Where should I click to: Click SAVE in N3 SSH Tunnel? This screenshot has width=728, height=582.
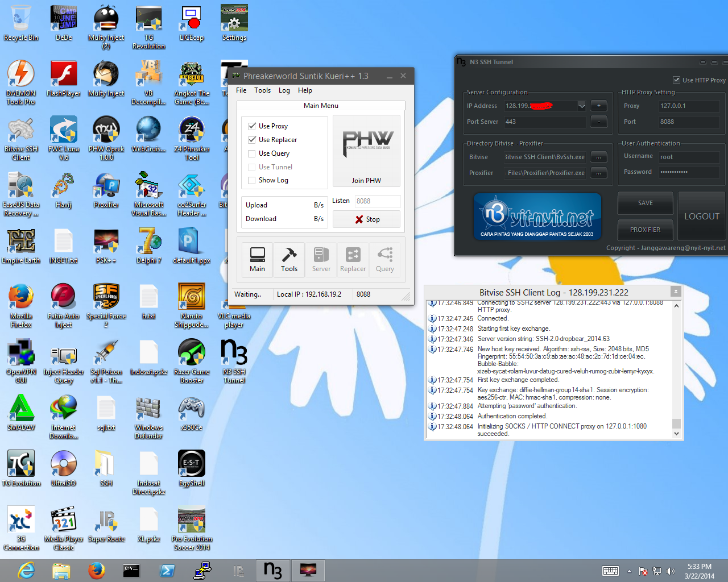[646, 203]
